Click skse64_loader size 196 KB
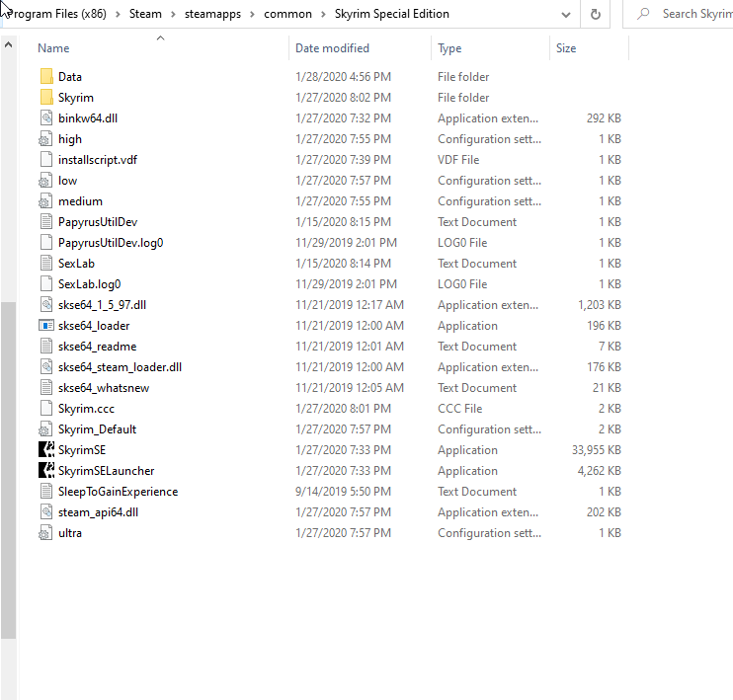733x700 pixels. (604, 325)
